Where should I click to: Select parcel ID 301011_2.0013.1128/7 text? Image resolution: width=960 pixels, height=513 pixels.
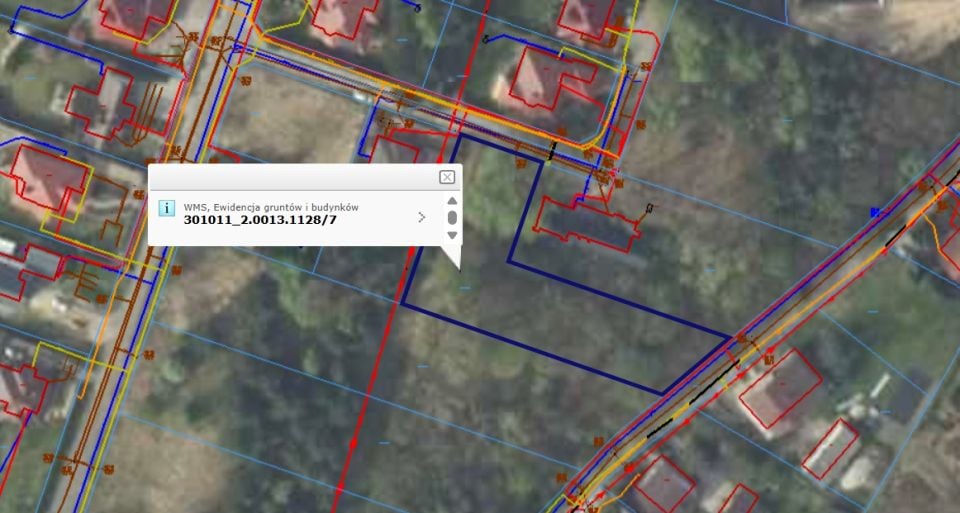(x=260, y=219)
